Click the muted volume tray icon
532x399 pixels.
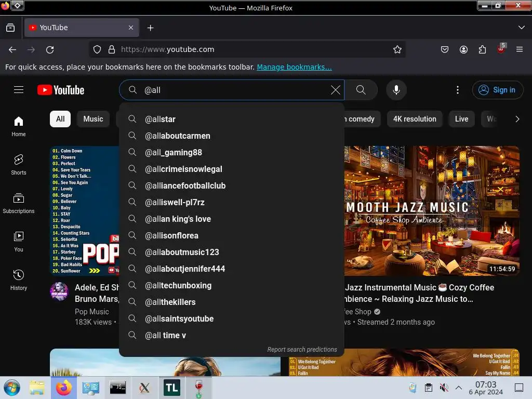tap(444, 388)
